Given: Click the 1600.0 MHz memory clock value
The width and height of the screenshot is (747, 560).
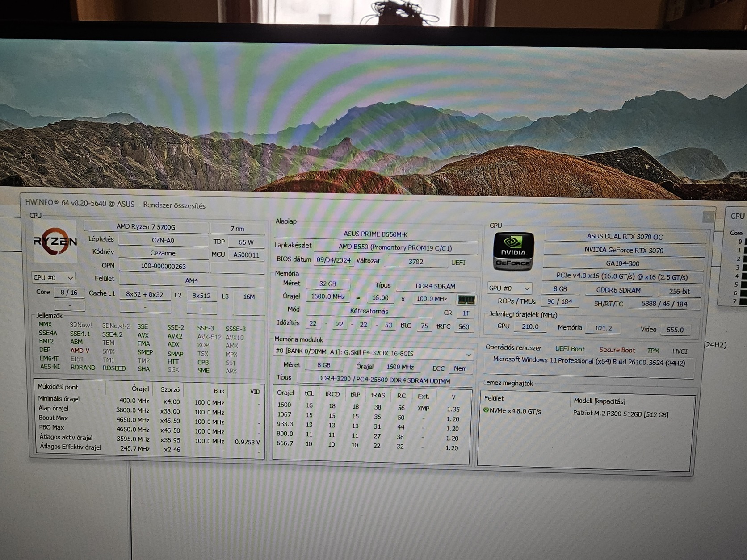Looking at the screenshot, I should pyautogui.click(x=328, y=297).
